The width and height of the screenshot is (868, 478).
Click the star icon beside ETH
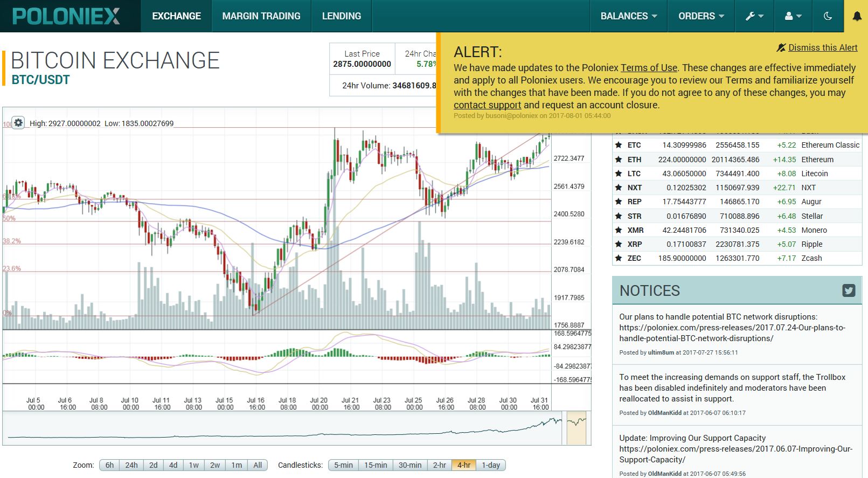[x=619, y=160]
